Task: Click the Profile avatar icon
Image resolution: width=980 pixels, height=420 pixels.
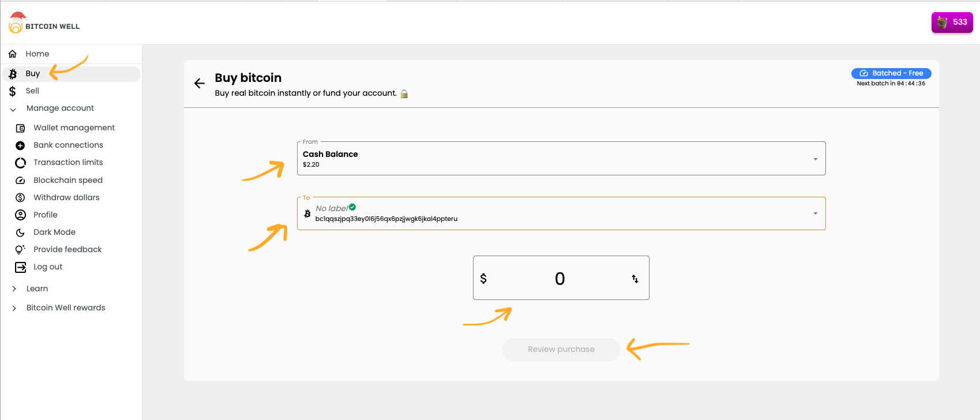Action: point(20,215)
